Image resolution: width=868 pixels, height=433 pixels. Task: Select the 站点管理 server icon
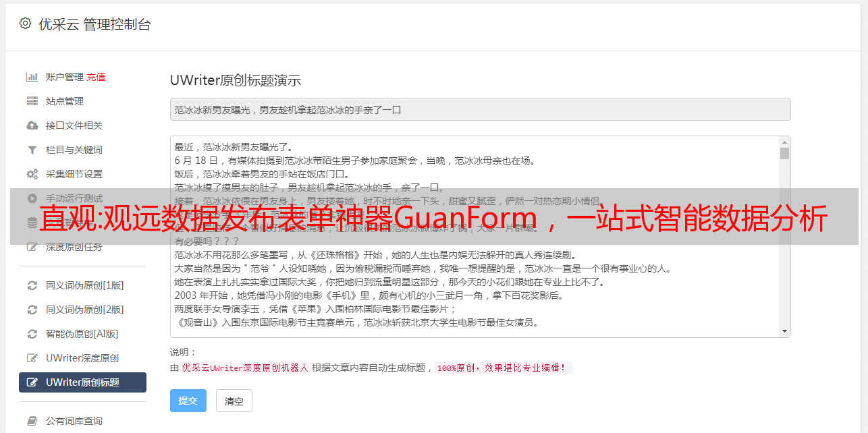(32, 101)
